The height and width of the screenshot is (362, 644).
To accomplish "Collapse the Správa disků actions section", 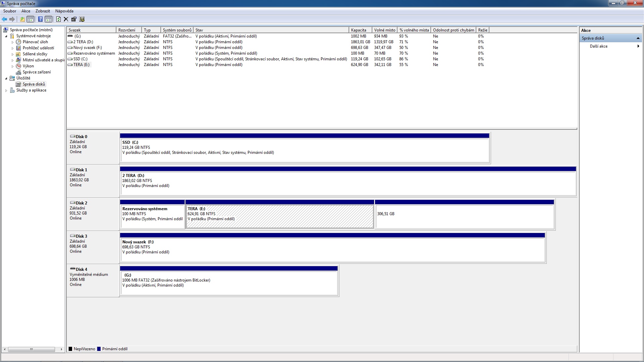I will 638,38.
